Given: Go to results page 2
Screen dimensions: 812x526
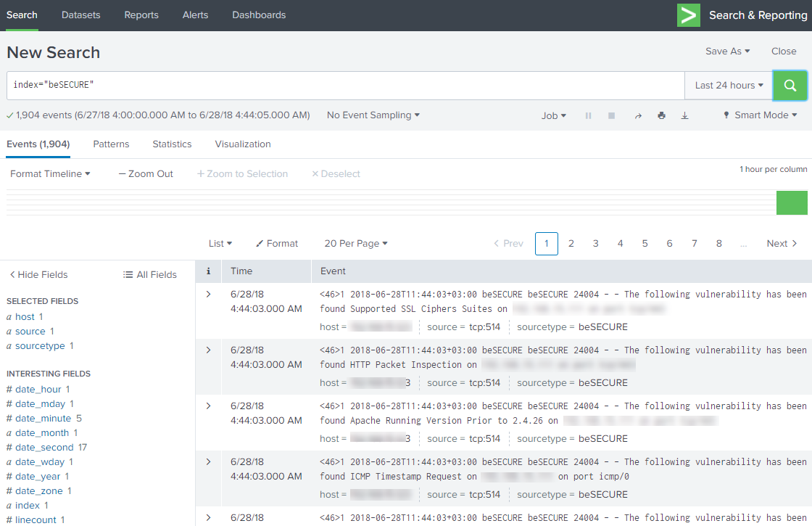Looking at the screenshot, I should (571, 244).
